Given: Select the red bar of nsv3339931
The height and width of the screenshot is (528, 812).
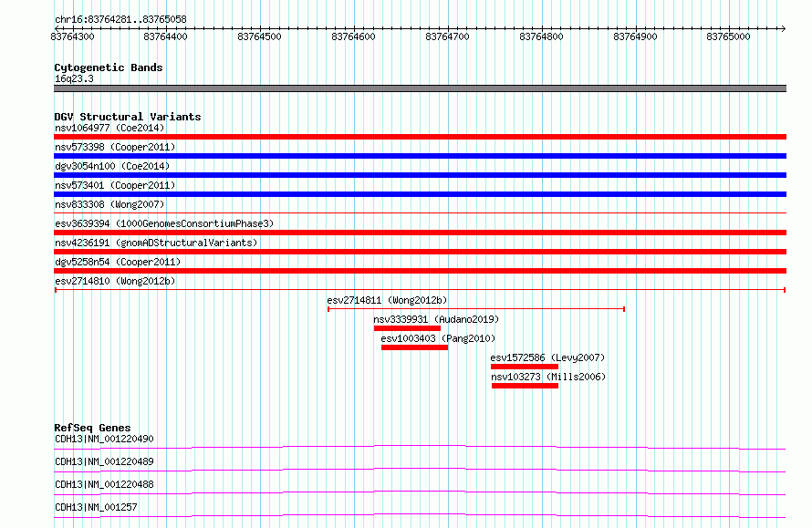Looking at the screenshot, I should (x=407, y=328).
